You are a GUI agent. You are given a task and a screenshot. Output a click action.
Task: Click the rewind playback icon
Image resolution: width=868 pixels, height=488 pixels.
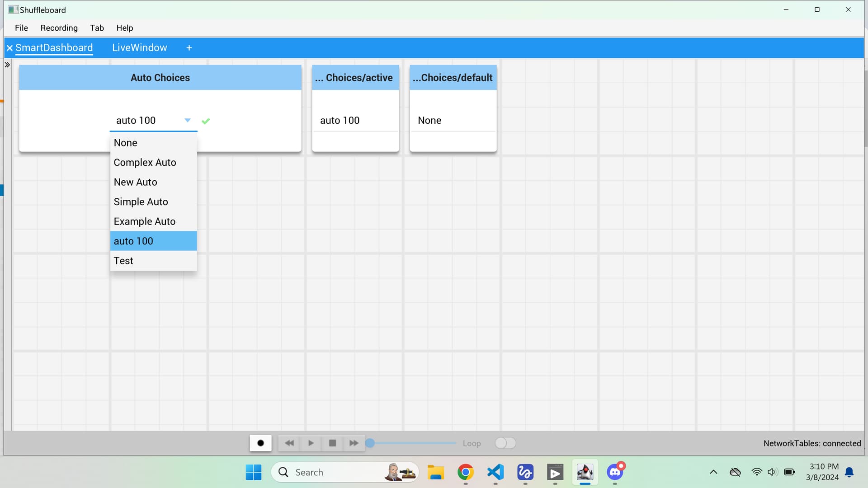(289, 443)
